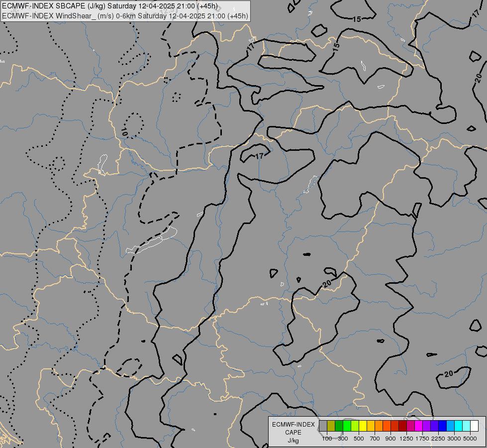Select the bright green legend swatch
Viewport: 487px width, 448px height.
pos(347,426)
